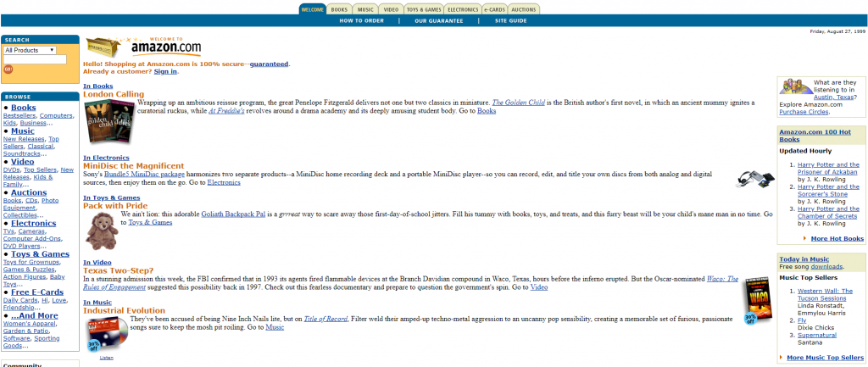Click the Action Figures sidebar link

click(x=25, y=276)
